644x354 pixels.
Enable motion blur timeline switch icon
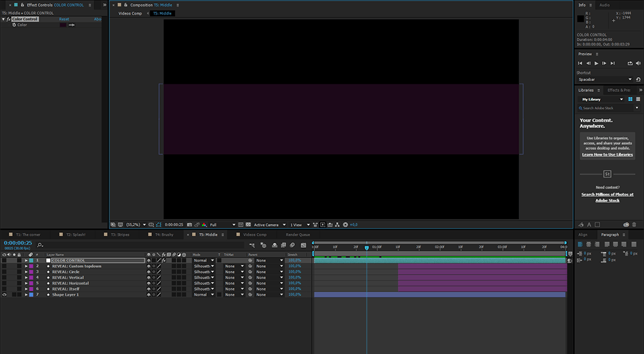coord(292,245)
